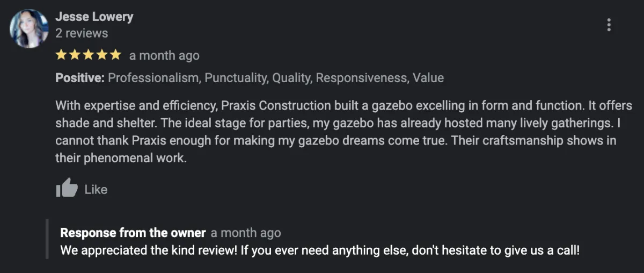Click the third star in the rating
This screenshot has height=273, width=644.
tap(89, 55)
